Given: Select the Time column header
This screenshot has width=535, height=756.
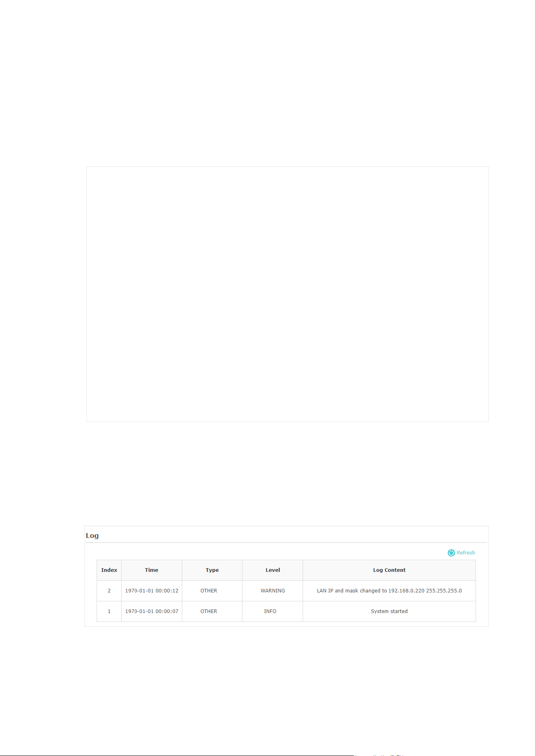Looking at the screenshot, I should [x=152, y=570].
